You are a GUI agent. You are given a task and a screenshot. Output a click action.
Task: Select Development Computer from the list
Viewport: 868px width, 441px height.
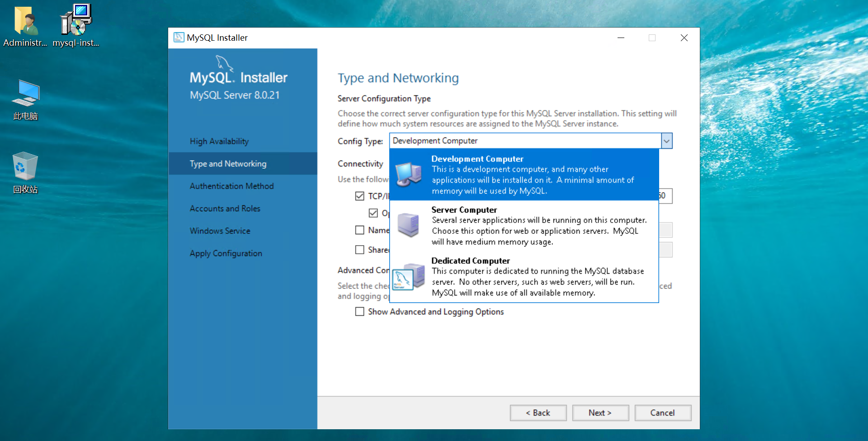524,175
